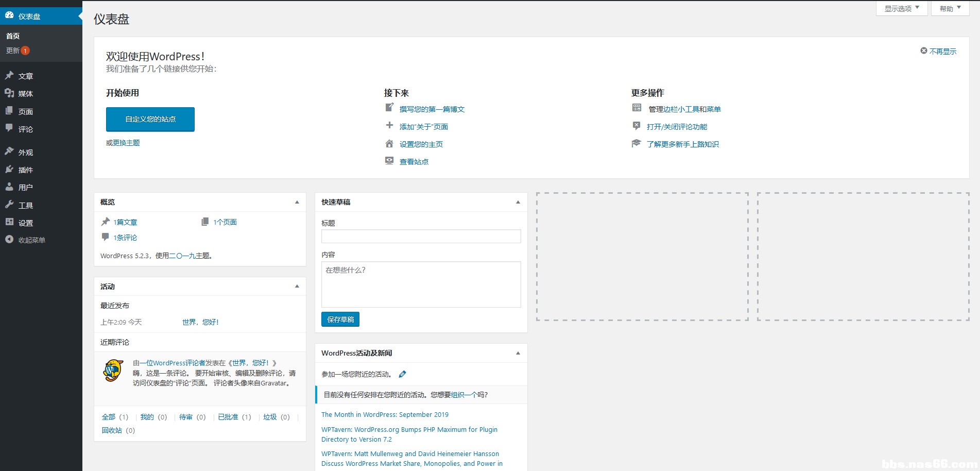Click the 自定义您的站点 button
The height and width of the screenshot is (471, 980).
[150, 119]
